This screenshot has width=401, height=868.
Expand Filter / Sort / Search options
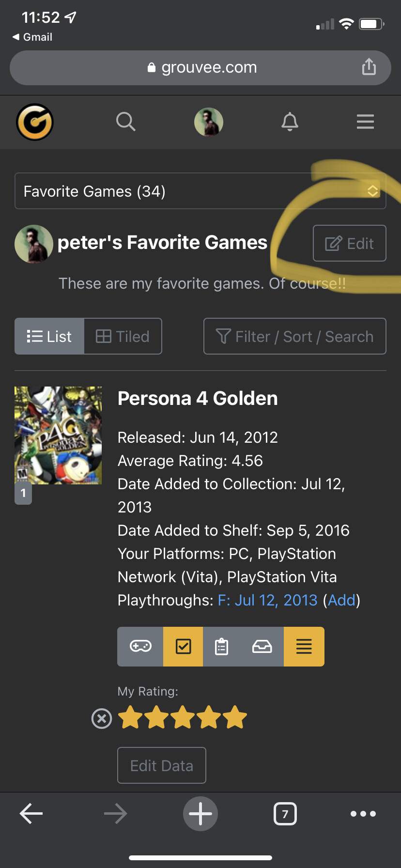[x=294, y=336]
